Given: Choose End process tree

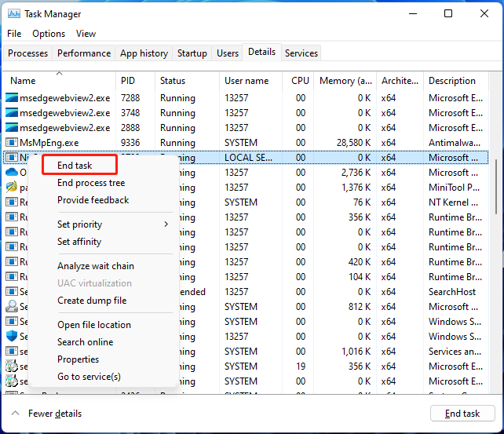Looking at the screenshot, I should (x=91, y=182).
